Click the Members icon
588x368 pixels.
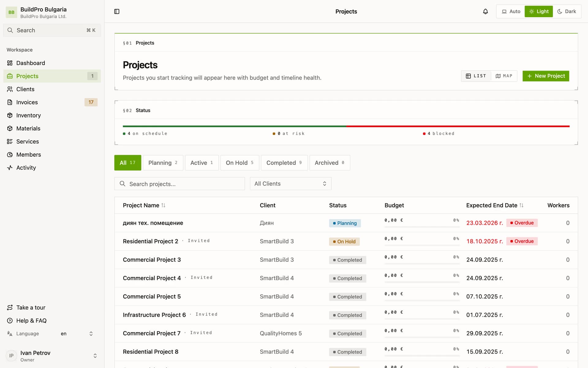point(10,155)
